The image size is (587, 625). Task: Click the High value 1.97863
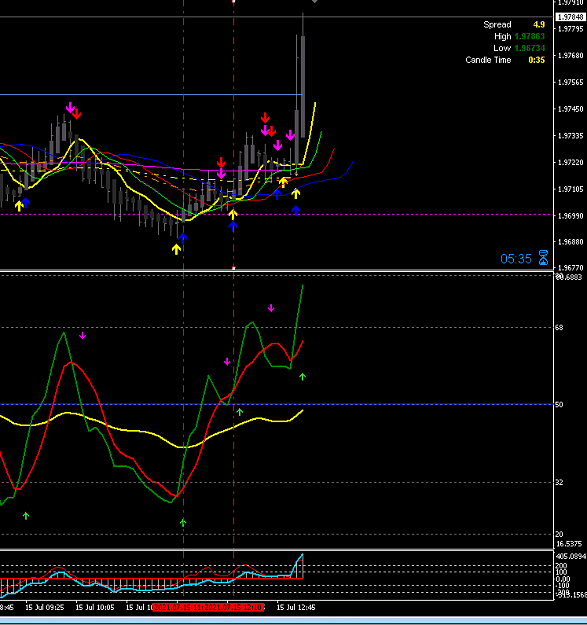tap(529, 36)
